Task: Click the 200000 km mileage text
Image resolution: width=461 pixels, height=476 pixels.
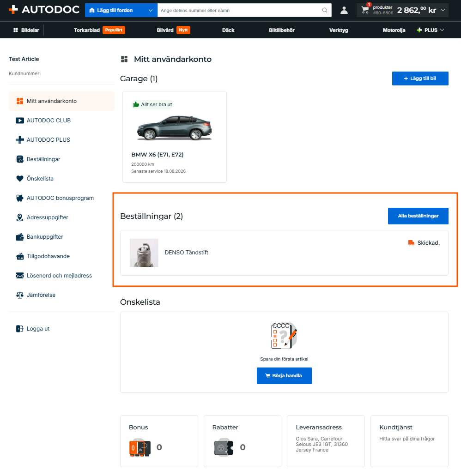Action: [x=142, y=164]
